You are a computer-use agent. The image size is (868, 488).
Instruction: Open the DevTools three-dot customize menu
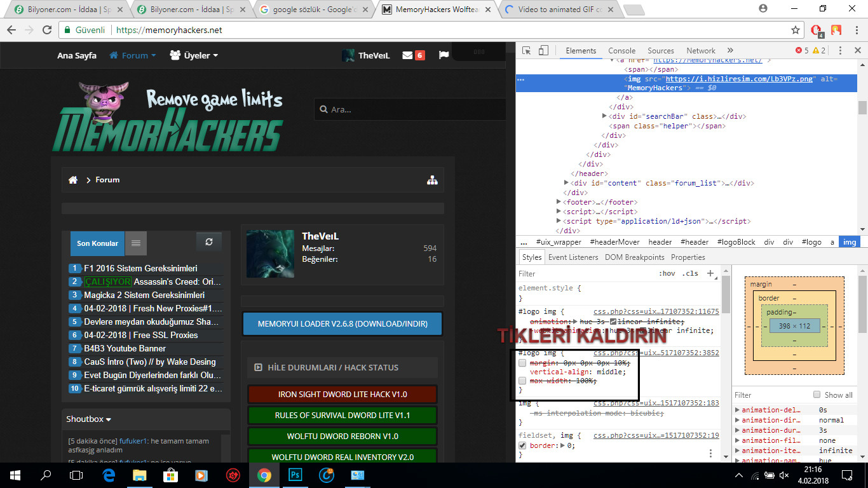click(840, 50)
